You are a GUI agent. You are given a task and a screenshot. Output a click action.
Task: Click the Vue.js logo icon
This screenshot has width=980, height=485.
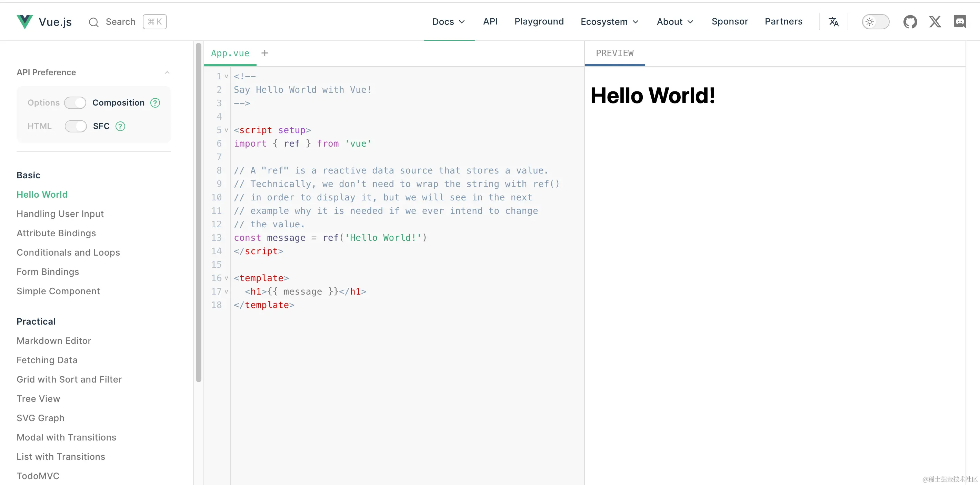point(25,22)
